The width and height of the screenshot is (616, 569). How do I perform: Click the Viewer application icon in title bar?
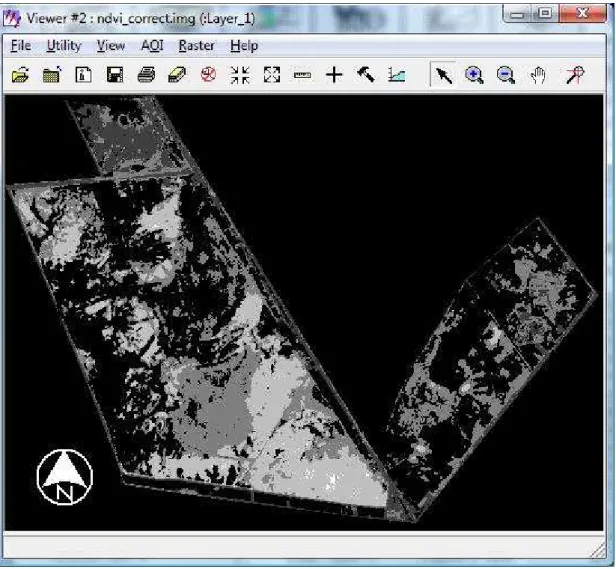point(11,18)
